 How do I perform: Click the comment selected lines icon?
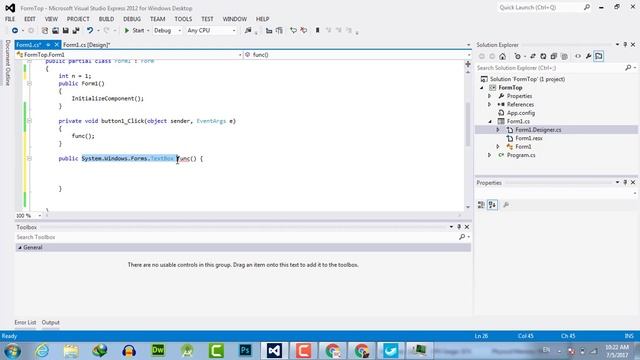[x=293, y=31]
